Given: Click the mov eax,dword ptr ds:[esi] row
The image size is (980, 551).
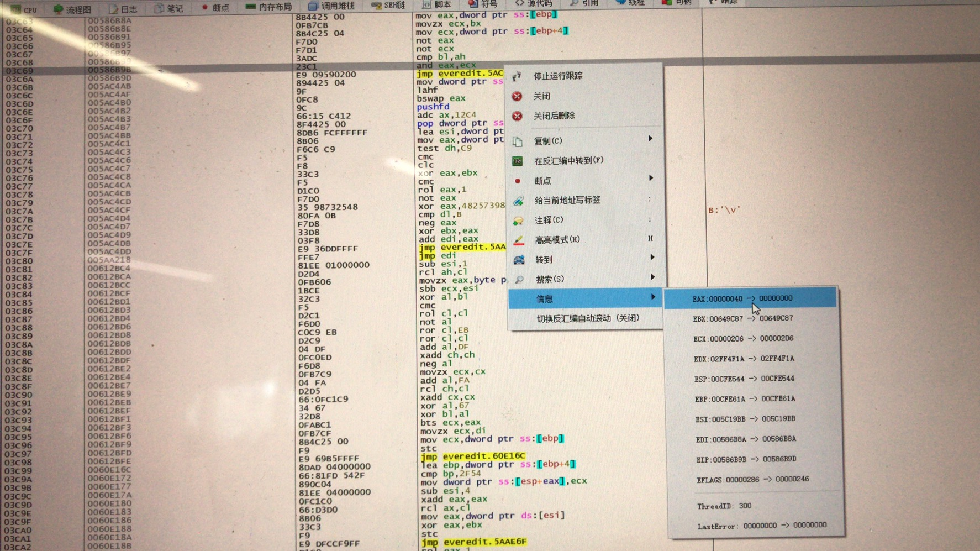Looking at the screenshot, I should coord(493,516).
